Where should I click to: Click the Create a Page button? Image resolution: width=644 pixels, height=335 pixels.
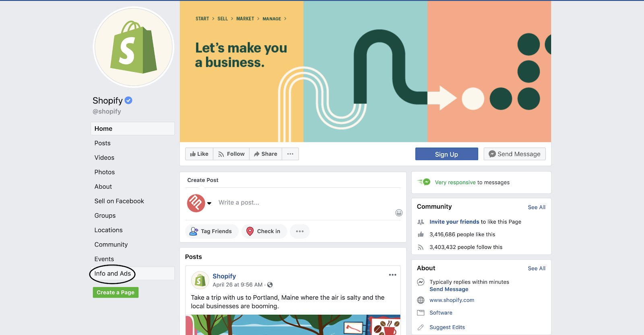[x=116, y=292]
